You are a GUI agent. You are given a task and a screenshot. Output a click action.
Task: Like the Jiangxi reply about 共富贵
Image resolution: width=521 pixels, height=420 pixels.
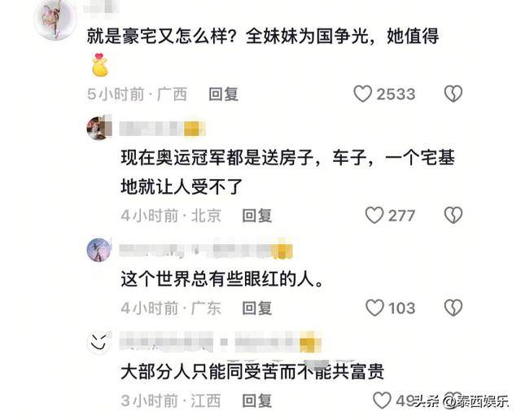click(x=382, y=400)
